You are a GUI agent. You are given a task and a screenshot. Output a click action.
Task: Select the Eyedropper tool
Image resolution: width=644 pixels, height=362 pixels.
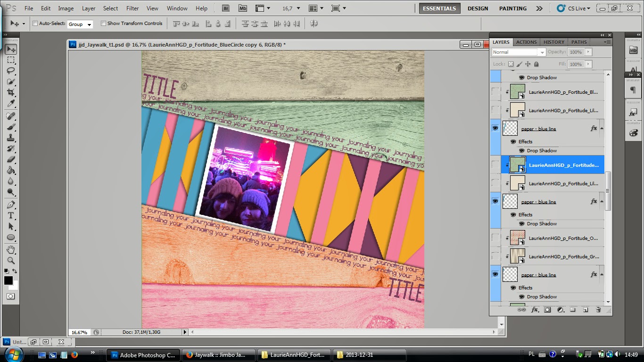tap(11, 104)
